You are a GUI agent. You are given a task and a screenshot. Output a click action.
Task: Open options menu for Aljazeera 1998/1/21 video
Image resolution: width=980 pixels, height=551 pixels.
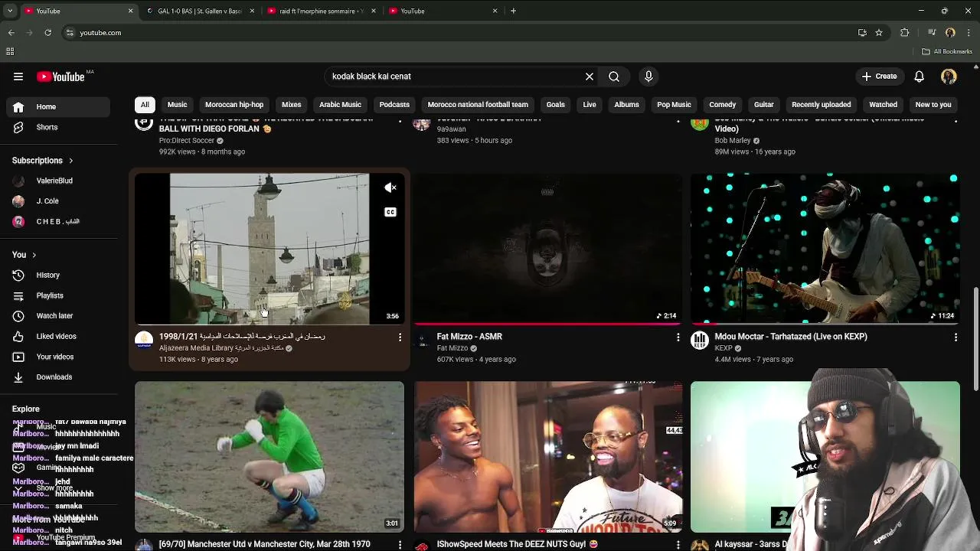tap(400, 337)
